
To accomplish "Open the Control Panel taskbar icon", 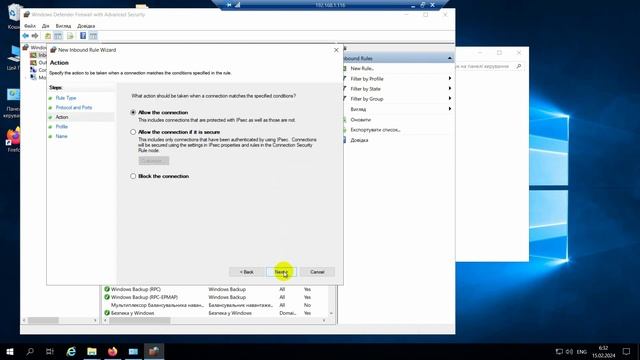I will point(133,351).
